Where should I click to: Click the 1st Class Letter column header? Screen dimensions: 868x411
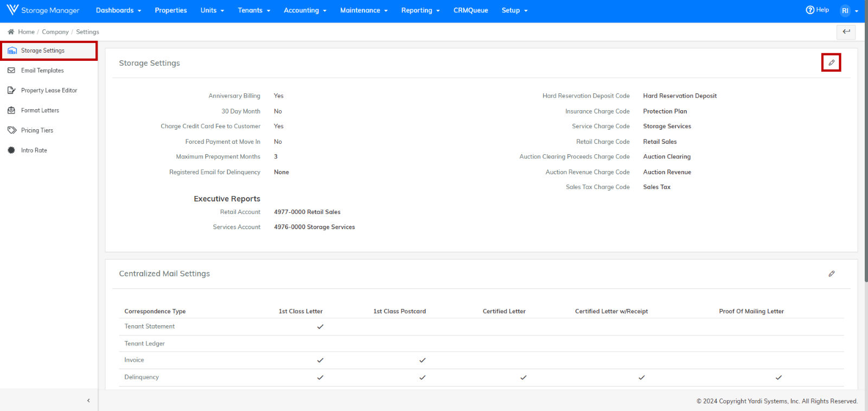pos(301,311)
